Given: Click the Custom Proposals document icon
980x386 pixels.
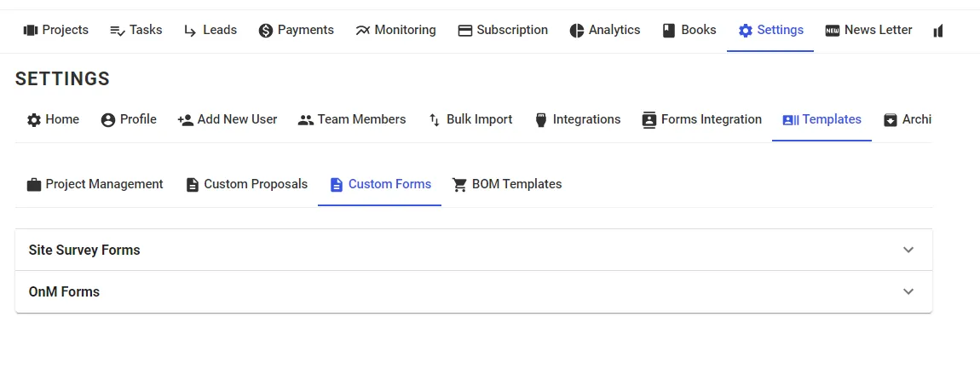Looking at the screenshot, I should click(193, 185).
